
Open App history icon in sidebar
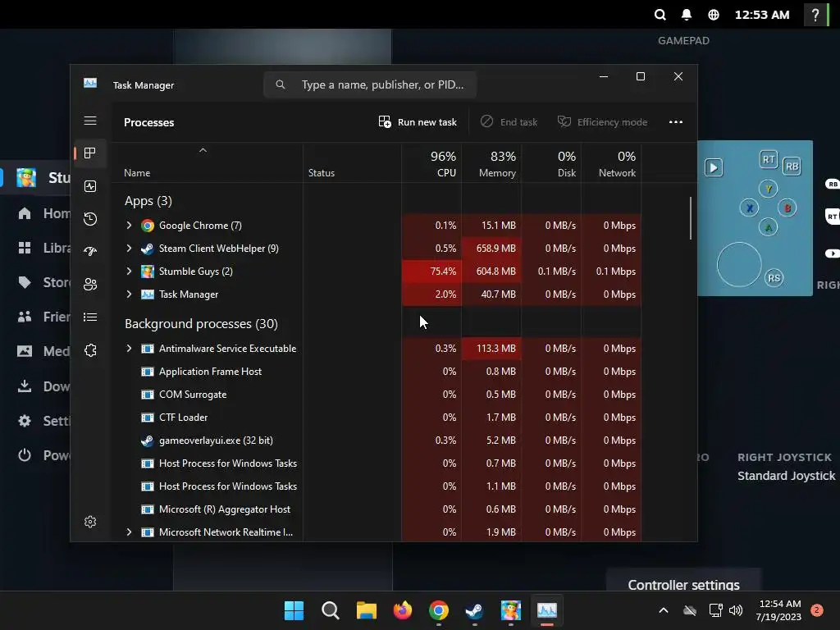pyautogui.click(x=90, y=218)
